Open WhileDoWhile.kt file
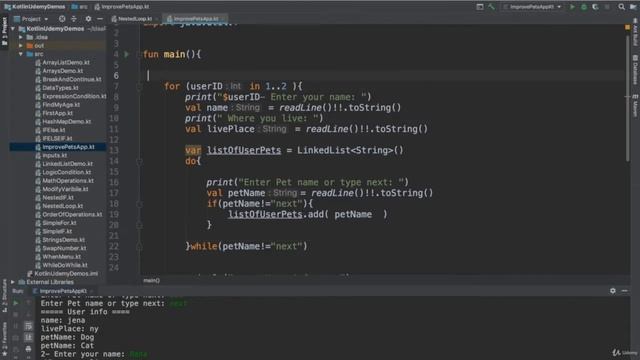640x360 pixels. (x=64, y=265)
